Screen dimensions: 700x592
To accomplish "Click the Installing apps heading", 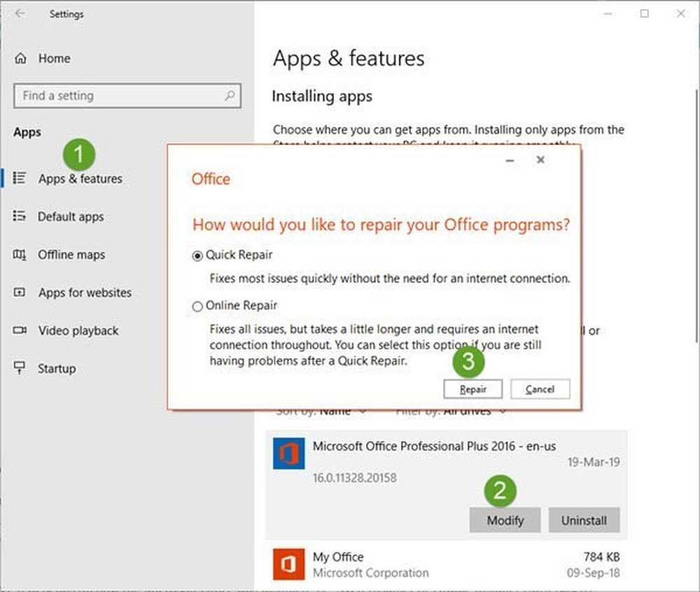I will point(322,96).
